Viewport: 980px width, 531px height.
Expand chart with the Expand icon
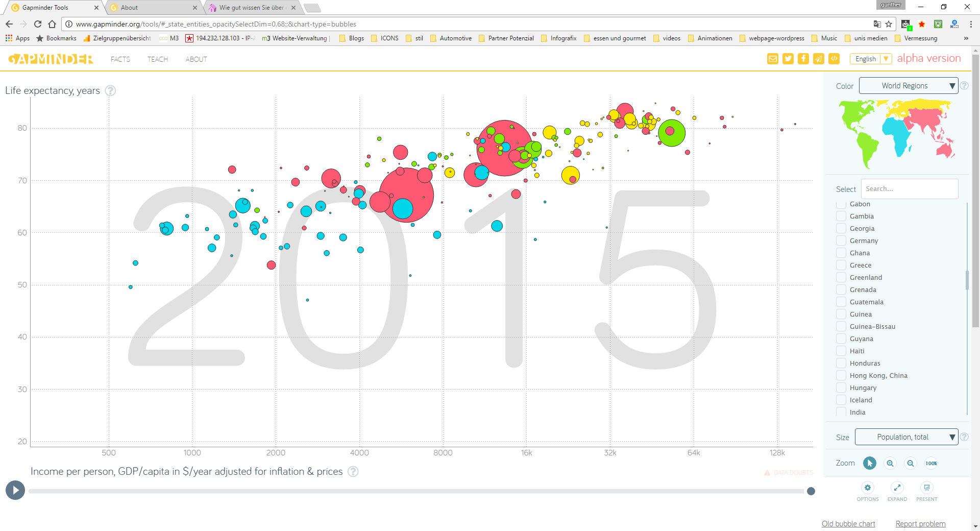coord(897,488)
